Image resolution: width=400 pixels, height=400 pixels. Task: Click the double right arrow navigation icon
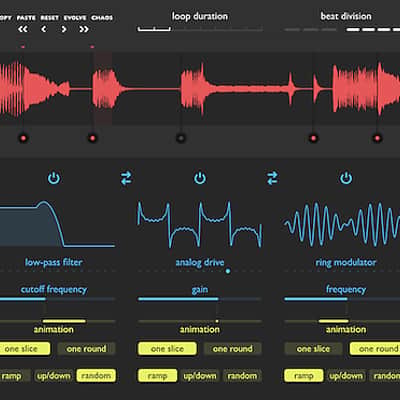(84, 29)
